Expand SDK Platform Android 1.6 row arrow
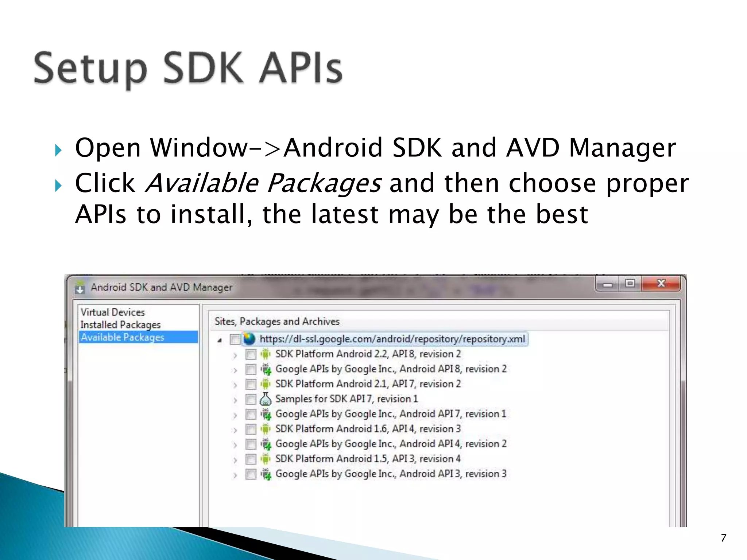This screenshot has height=560, width=747. click(x=235, y=430)
